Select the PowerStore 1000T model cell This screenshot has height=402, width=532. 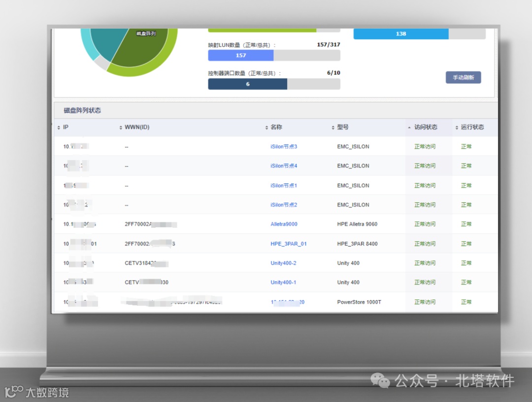359,302
